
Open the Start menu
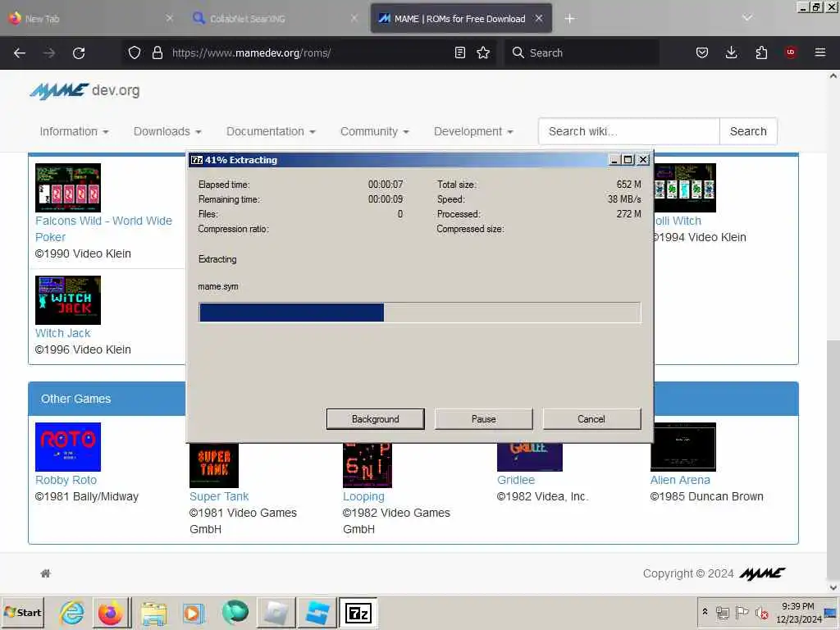tap(22, 612)
